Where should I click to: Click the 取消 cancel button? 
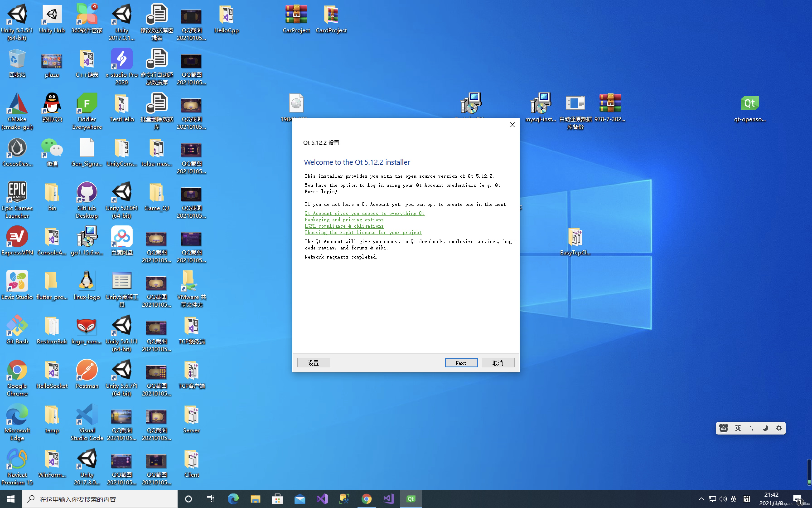(498, 363)
